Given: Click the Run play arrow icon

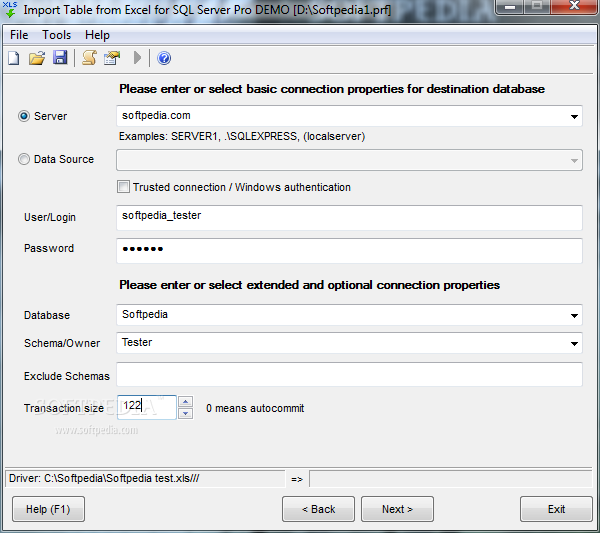Looking at the screenshot, I should point(137,58).
